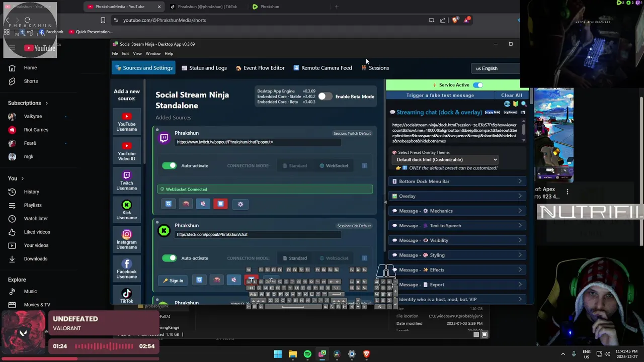The width and height of the screenshot is (644, 362).
Task: Expand YouTube Subscriptions list
Action: pos(28,103)
